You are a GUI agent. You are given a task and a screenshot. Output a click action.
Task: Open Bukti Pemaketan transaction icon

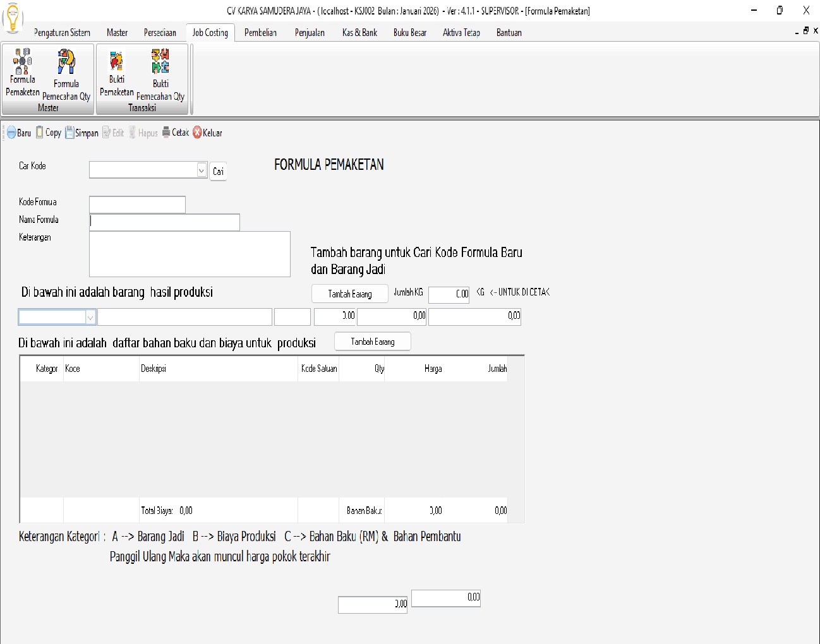pyautogui.click(x=117, y=73)
